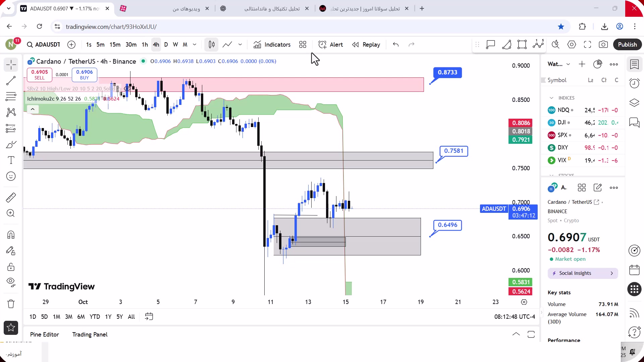
Task: Open the favorites star toolbar
Action: coord(11,328)
